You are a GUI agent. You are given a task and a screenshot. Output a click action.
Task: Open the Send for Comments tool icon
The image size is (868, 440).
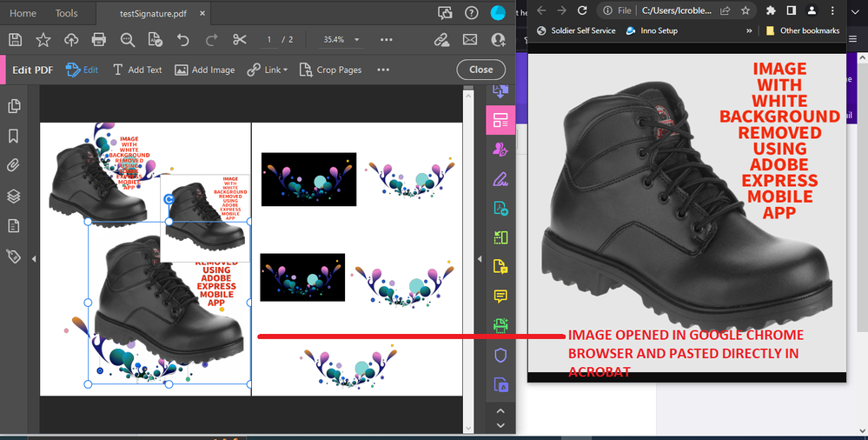pos(500,267)
